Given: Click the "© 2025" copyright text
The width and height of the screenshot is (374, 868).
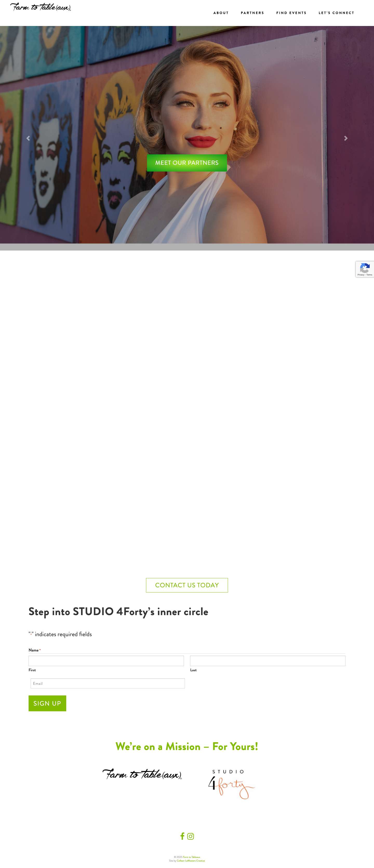Looking at the screenshot, I should click(178, 857).
